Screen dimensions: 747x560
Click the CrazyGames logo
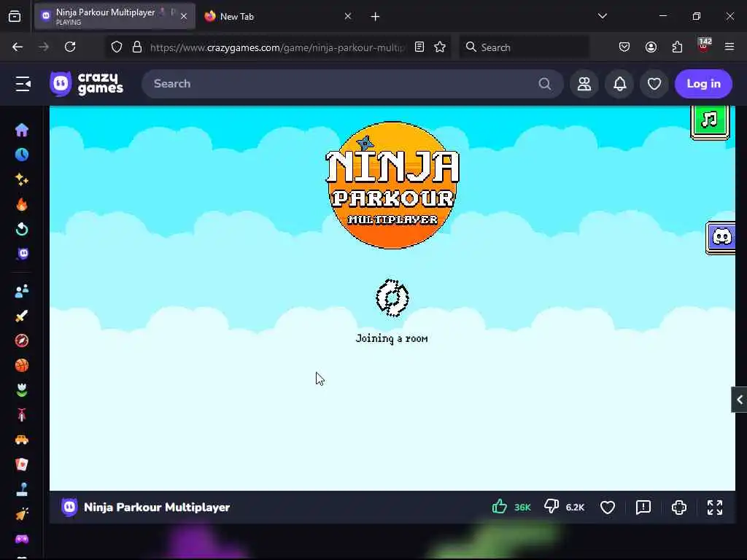[x=86, y=84]
